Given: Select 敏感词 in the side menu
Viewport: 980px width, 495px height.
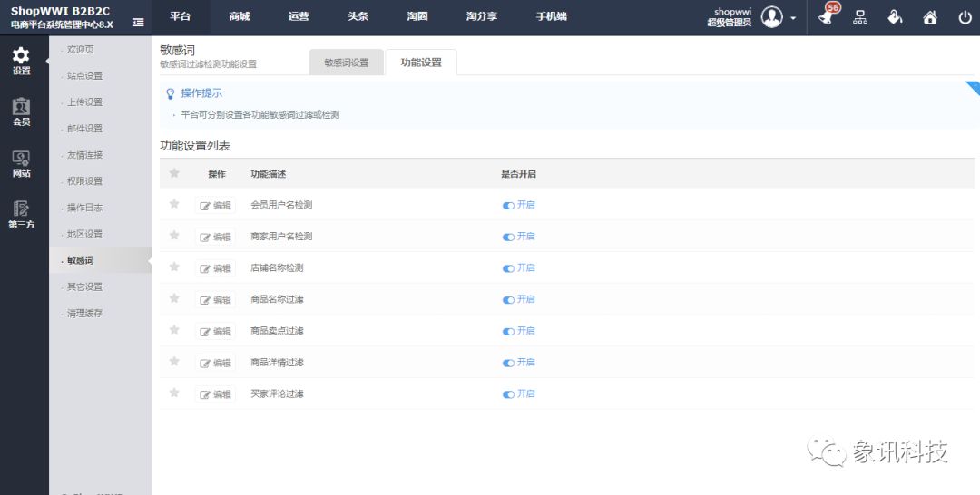Looking at the screenshot, I should 81,260.
